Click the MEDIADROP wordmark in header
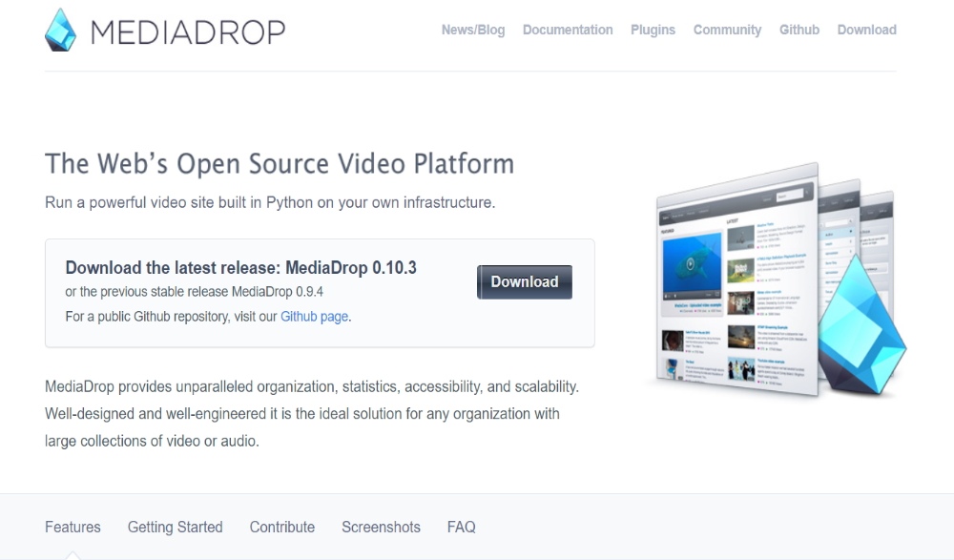 (x=188, y=32)
